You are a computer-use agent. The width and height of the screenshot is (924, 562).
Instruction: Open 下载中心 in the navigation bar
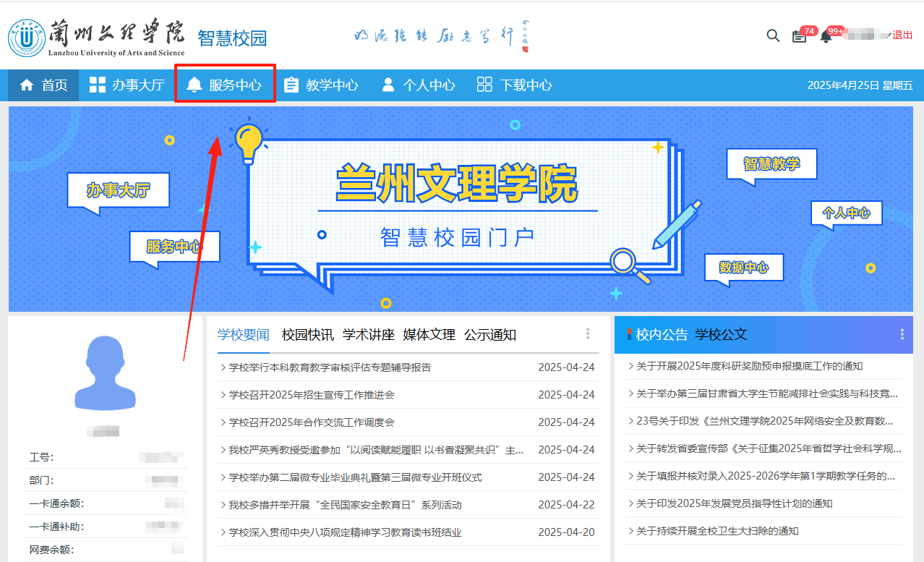(515, 85)
